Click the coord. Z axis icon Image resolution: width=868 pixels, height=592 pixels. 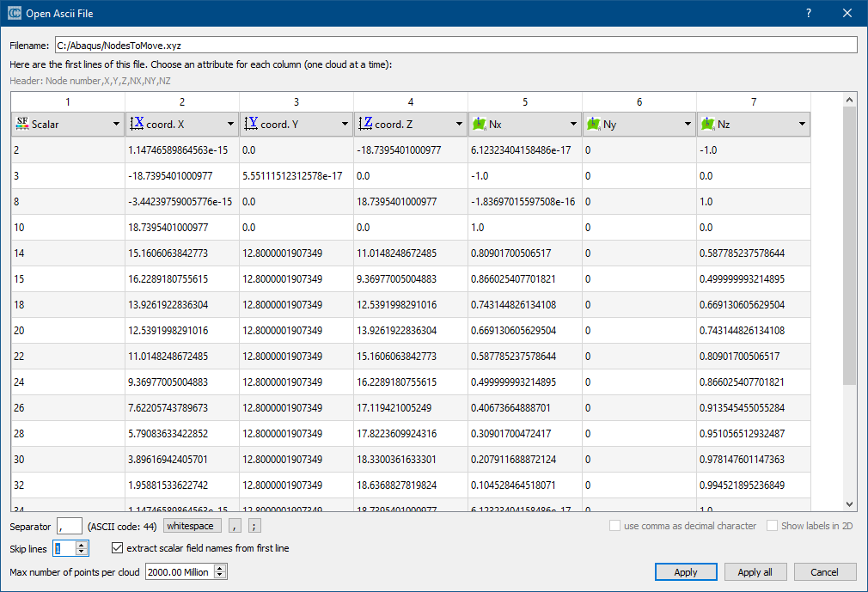tap(365, 124)
